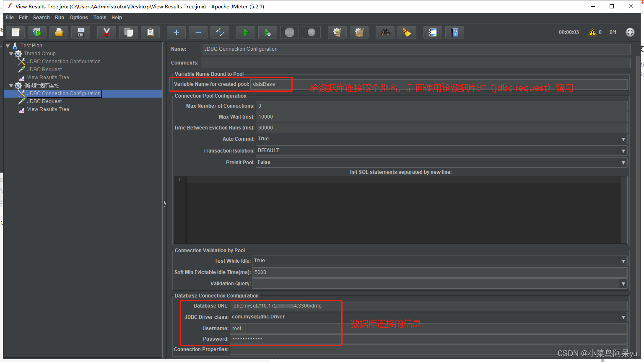Image resolution: width=644 pixels, height=362 pixels.
Task: Click the Toggle enable/disable icon
Action: (x=220, y=32)
